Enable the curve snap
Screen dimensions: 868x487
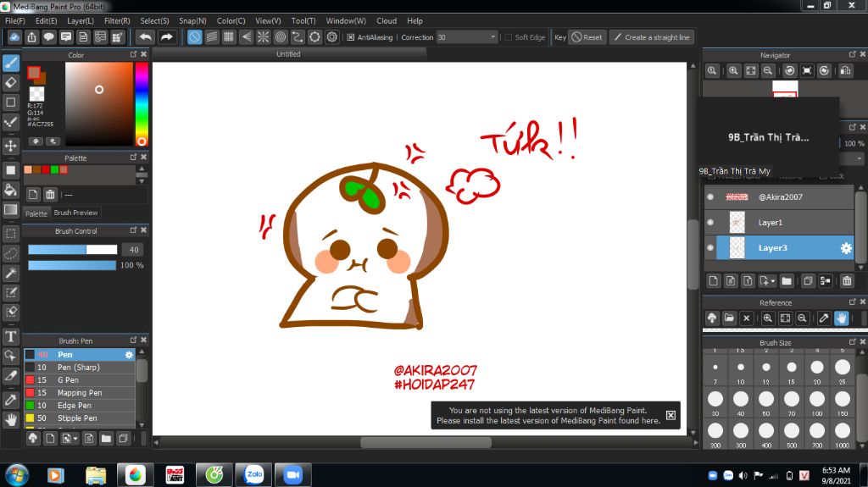coord(298,37)
